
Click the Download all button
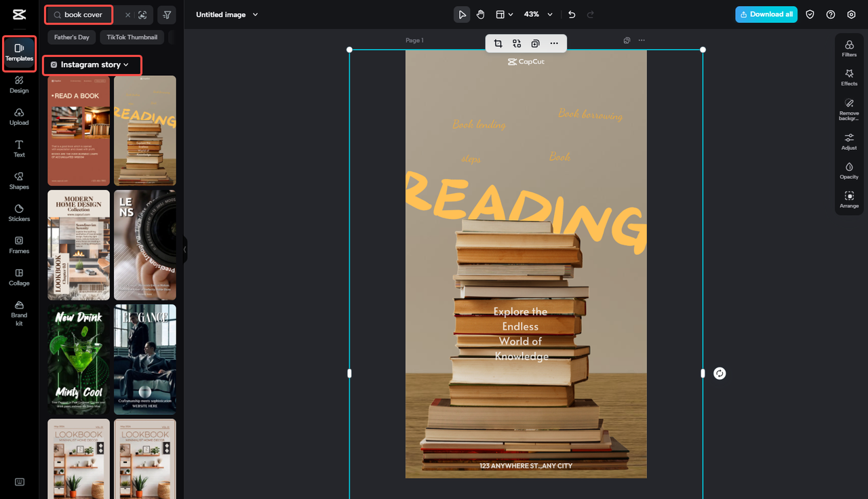pyautogui.click(x=766, y=14)
